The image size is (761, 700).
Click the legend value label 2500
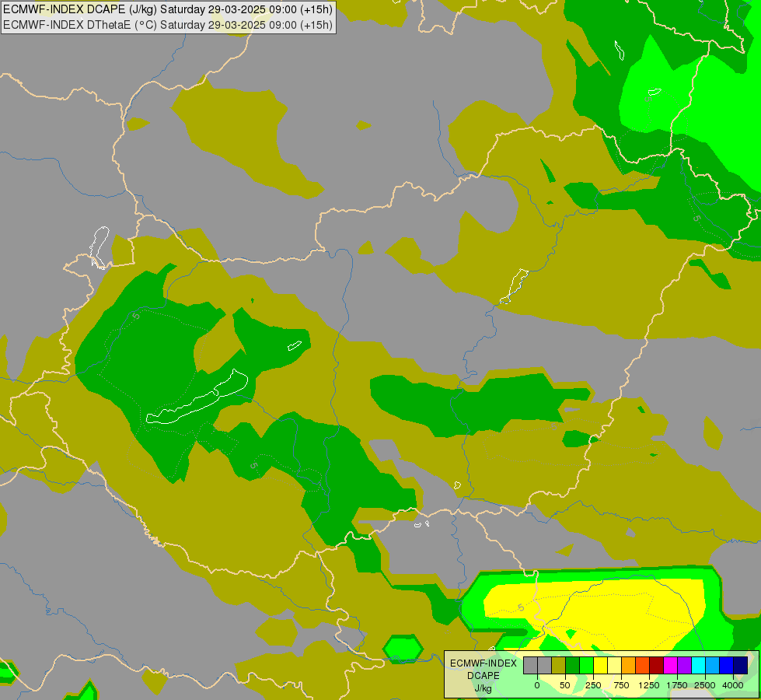[705, 685]
